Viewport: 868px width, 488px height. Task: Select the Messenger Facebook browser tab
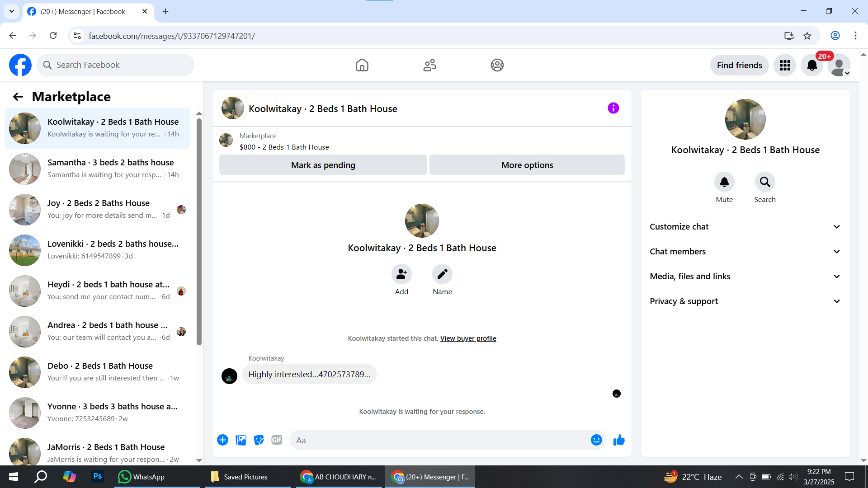(x=89, y=12)
